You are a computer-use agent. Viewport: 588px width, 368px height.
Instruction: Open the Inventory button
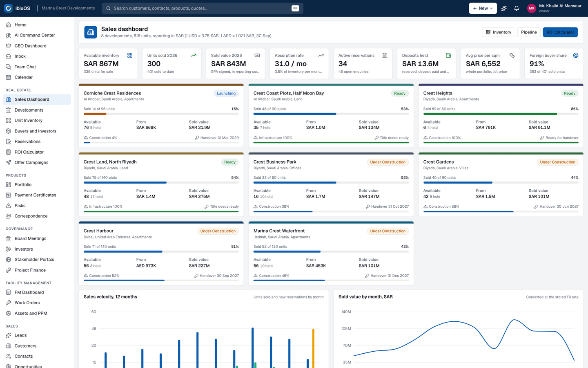[498, 32]
